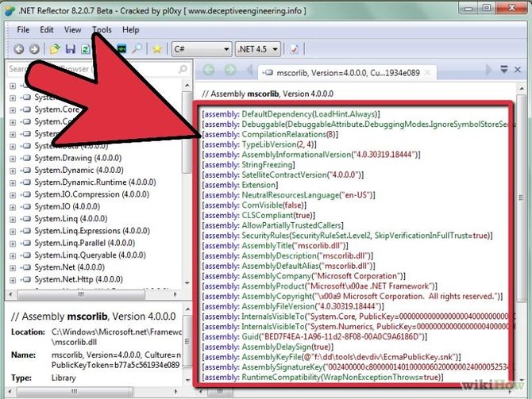Click the PublicKeyToken=b77a5c561934e089 text
Viewport: 532px width, 399px height.
coord(115,366)
